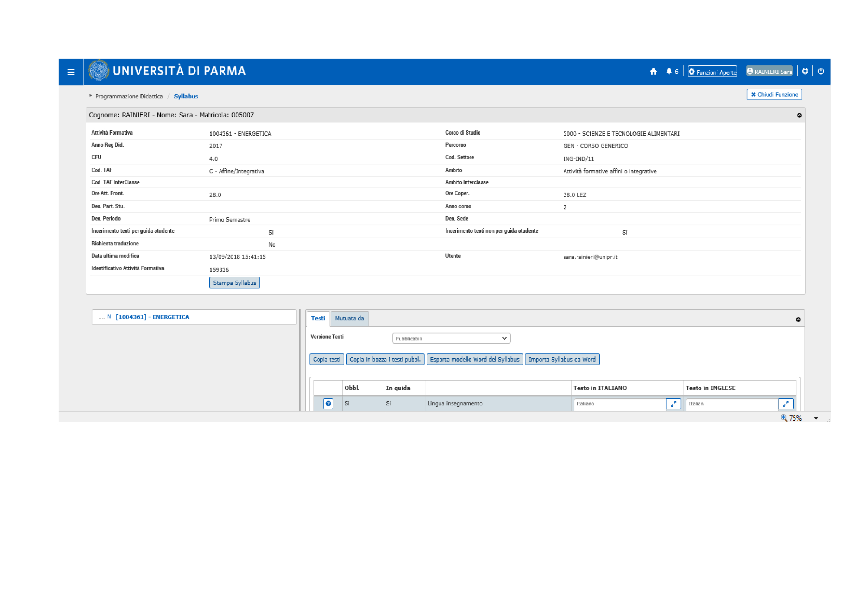Click the ING-IND/11 sector code
868x614 pixels.
579,159
